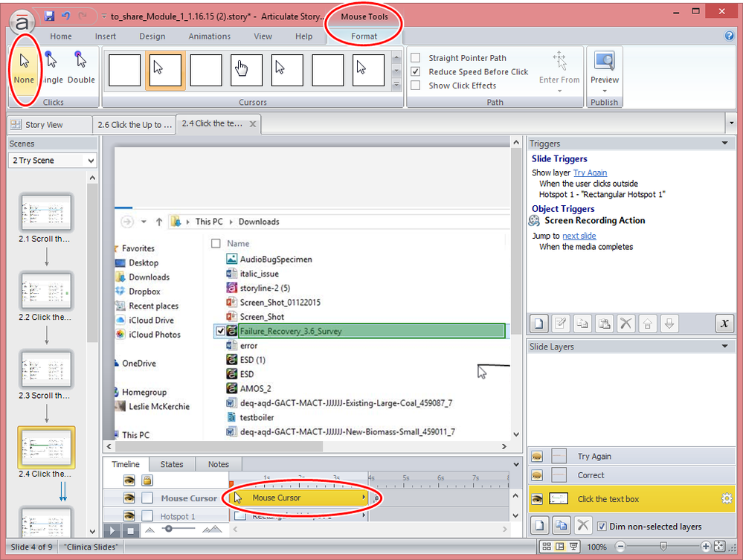
Task: Open the Animations ribbon tab
Action: [x=209, y=36]
